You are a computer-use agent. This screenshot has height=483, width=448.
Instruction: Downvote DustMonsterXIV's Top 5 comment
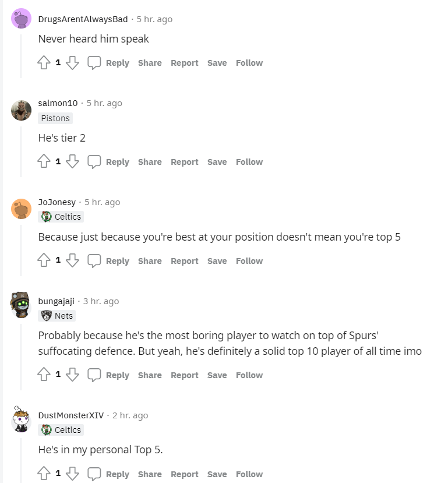(72, 474)
